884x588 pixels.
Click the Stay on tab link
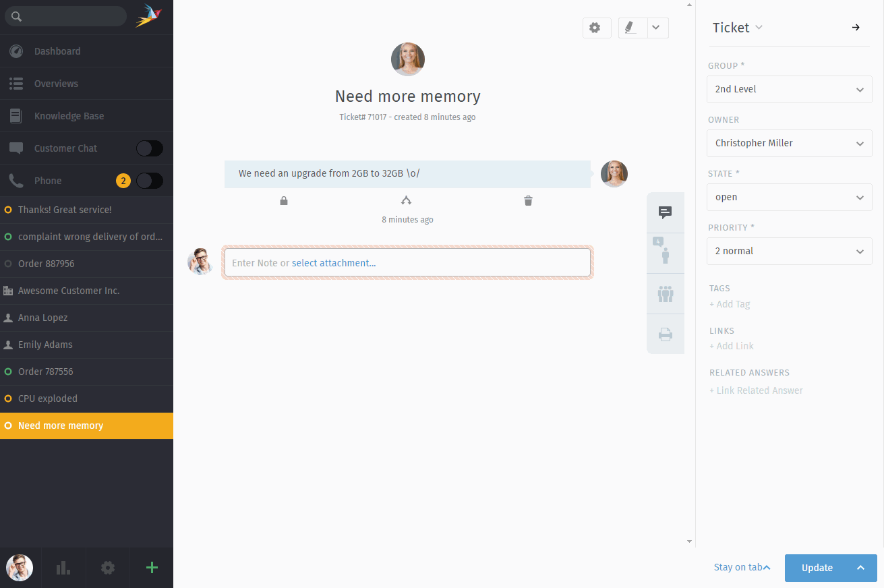738,567
